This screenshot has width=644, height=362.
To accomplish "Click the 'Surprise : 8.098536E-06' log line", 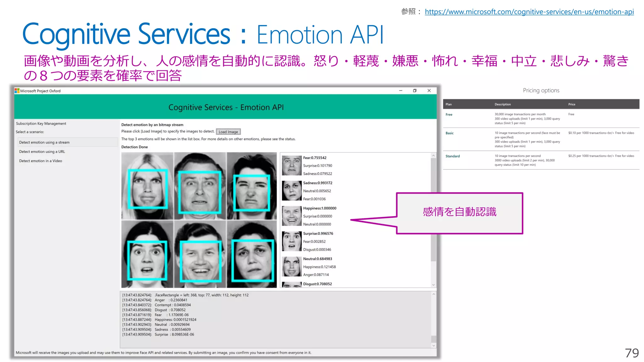I will click(x=158, y=334).
